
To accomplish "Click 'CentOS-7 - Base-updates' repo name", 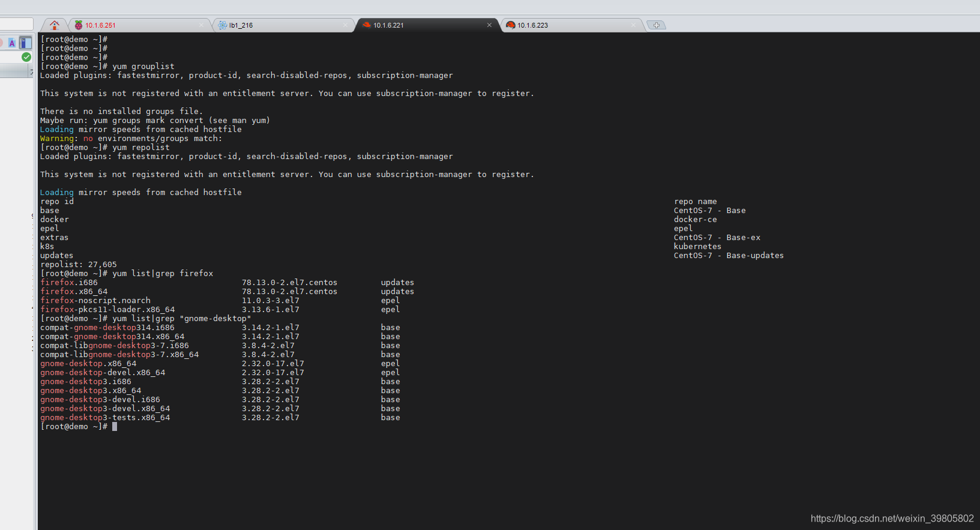I will pyautogui.click(x=729, y=256).
